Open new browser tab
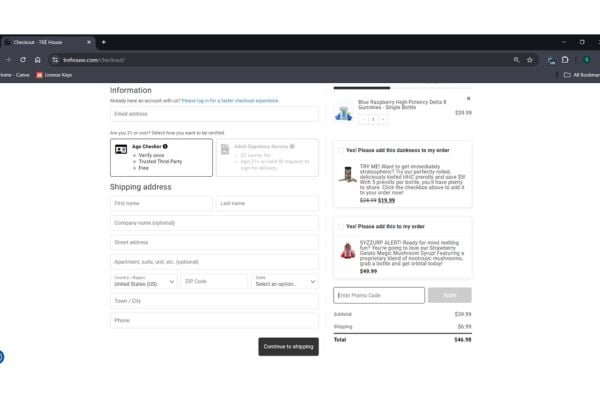The height and width of the screenshot is (400, 600). (104, 42)
